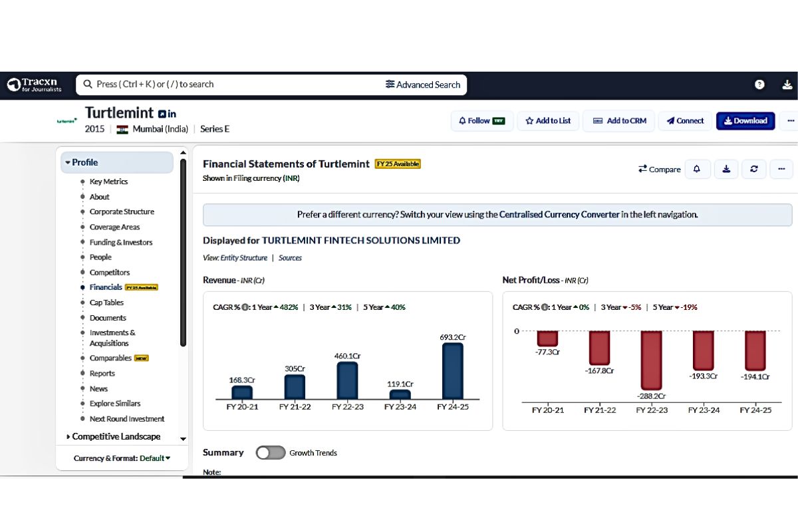Open the header three-dot overflow menu
Viewport: 798px width, 532px height.
coord(791,121)
